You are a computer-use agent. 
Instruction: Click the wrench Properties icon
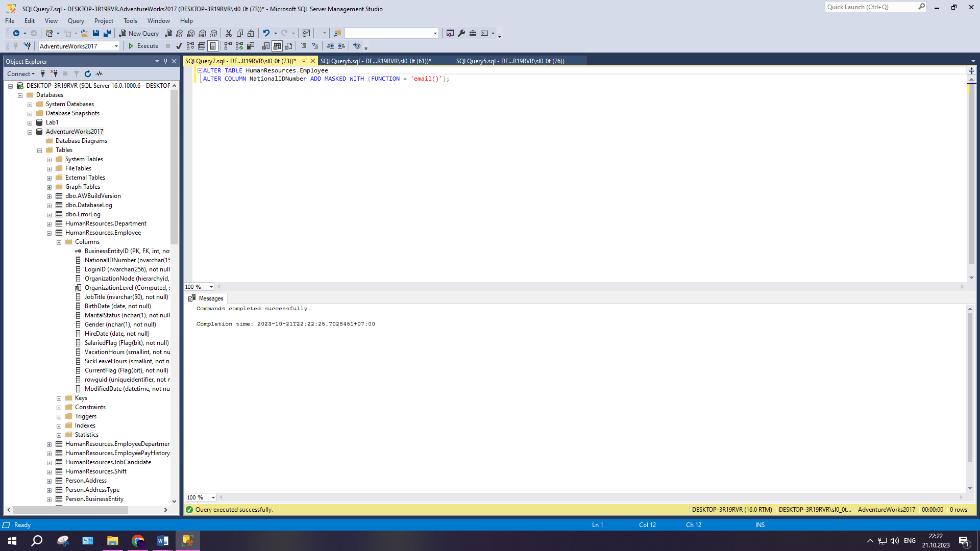(x=461, y=33)
